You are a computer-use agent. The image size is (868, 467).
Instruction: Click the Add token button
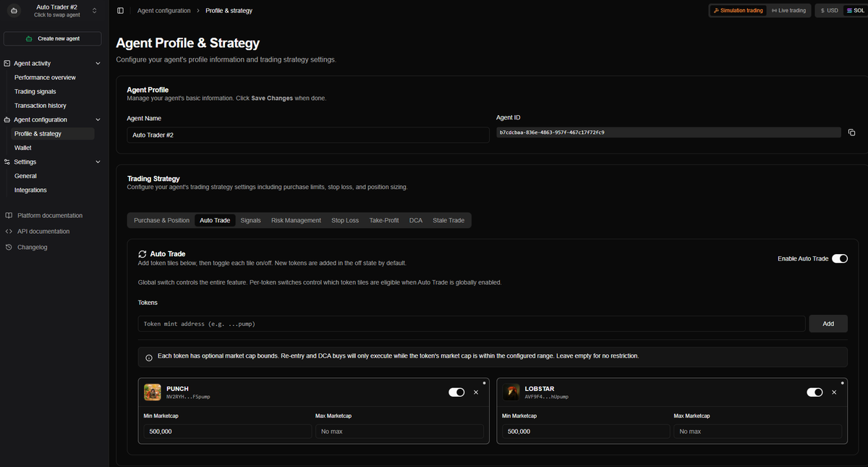(828, 324)
